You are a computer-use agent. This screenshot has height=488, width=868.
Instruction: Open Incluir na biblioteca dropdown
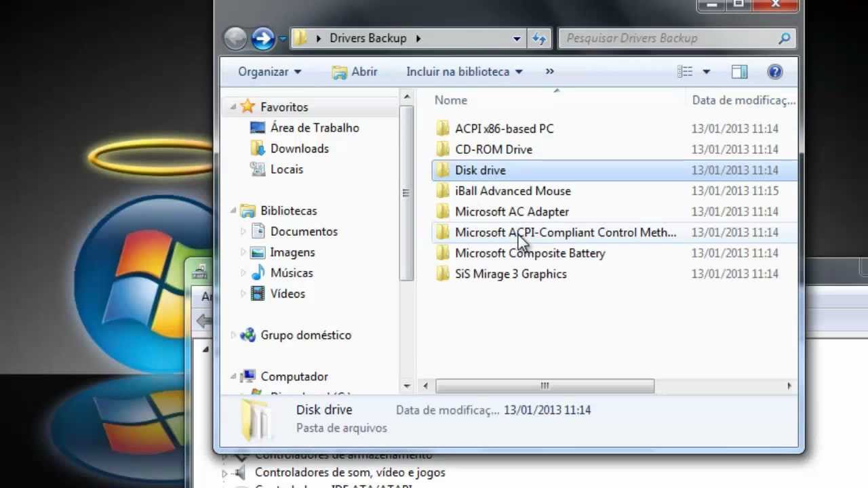click(x=465, y=72)
